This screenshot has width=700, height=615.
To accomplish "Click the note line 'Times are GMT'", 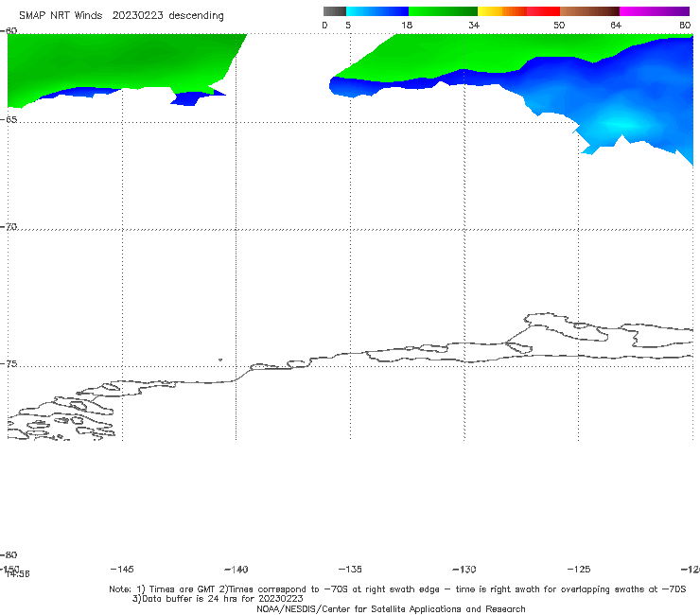I will tap(183, 589).
